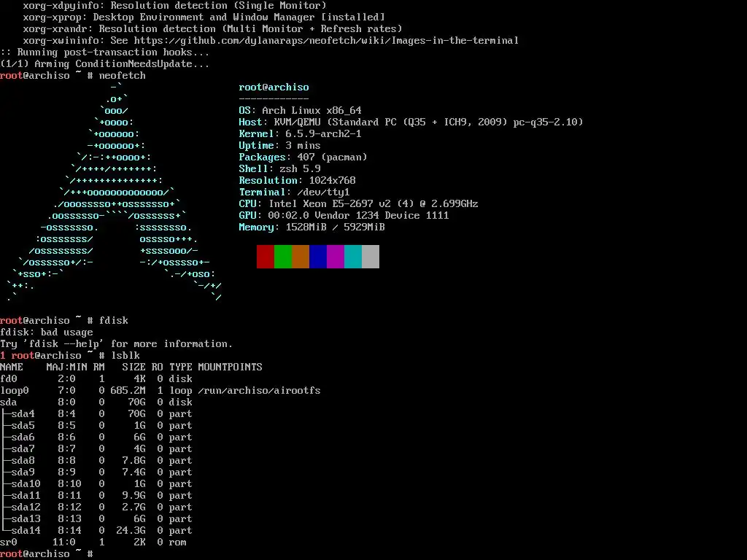Click the fd0 device row name
Viewport: 747px width, 560px height.
point(9,378)
